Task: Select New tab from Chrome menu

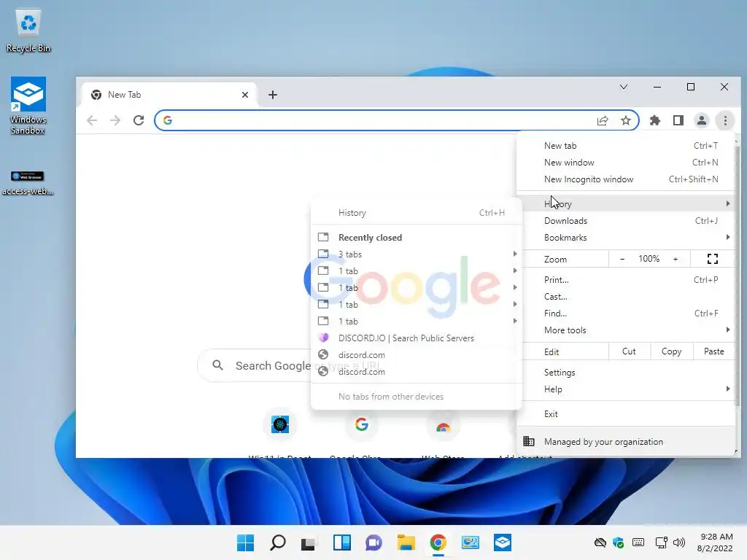Action: (x=626, y=146)
